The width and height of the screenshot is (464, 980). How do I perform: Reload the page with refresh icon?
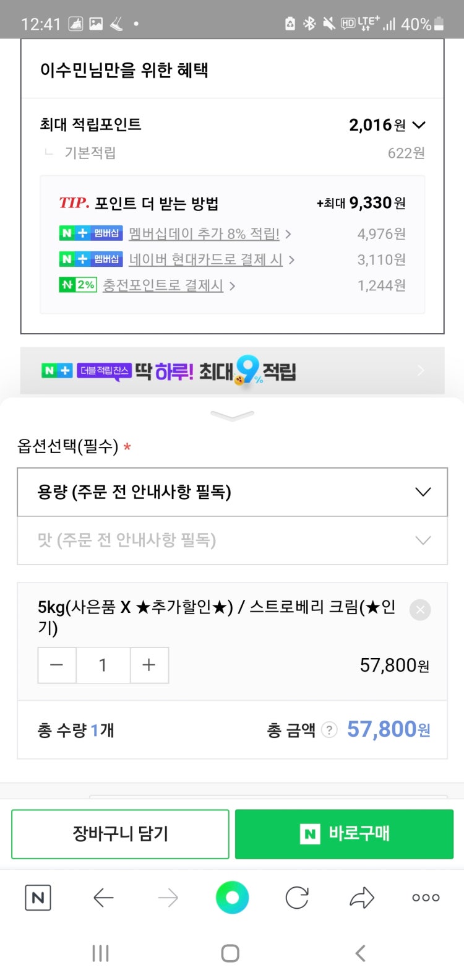click(x=297, y=898)
